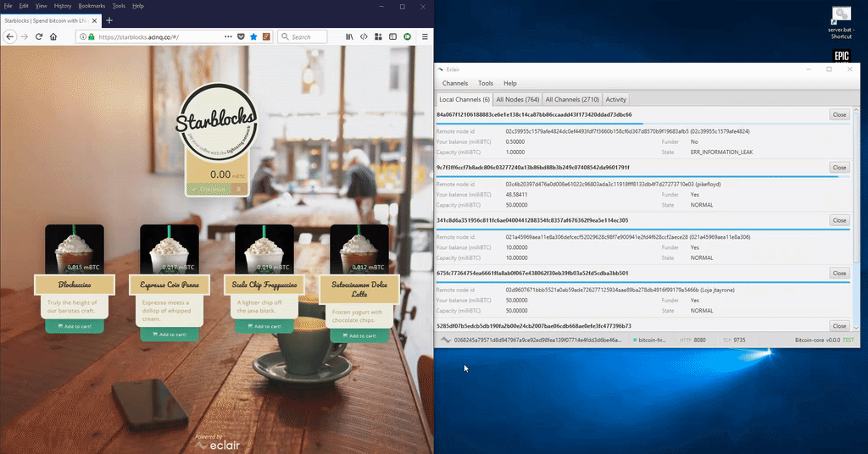This screenshot has height=454, width=868.
Task: Click the 'ERR_INFORMATION_LEAK' state value
Action: click(x=721, y=152)
